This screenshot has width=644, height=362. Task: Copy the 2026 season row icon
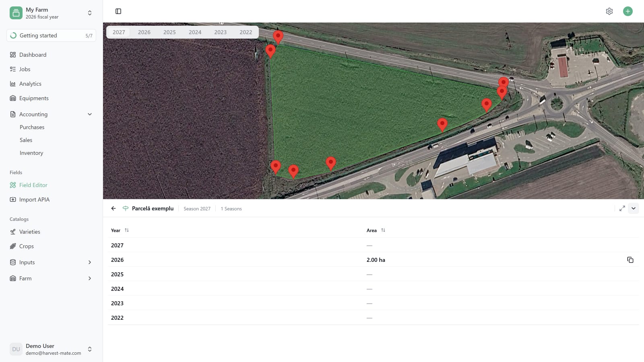[630, 260]
